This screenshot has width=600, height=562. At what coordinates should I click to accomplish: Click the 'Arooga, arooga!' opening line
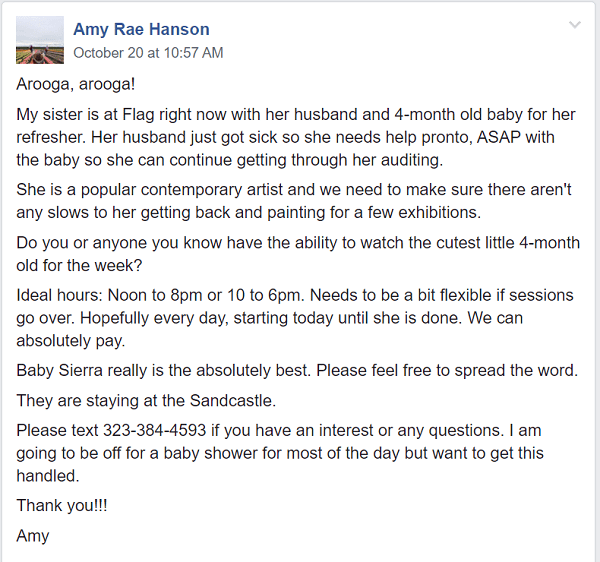tap(76, 84)
